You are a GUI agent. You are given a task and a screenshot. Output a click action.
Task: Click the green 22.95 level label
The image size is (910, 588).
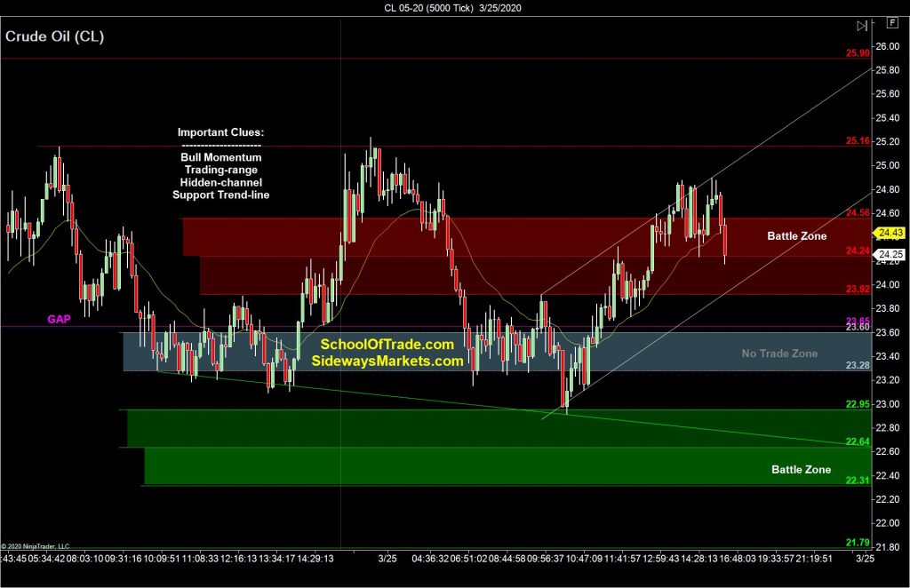coord(858,404)
